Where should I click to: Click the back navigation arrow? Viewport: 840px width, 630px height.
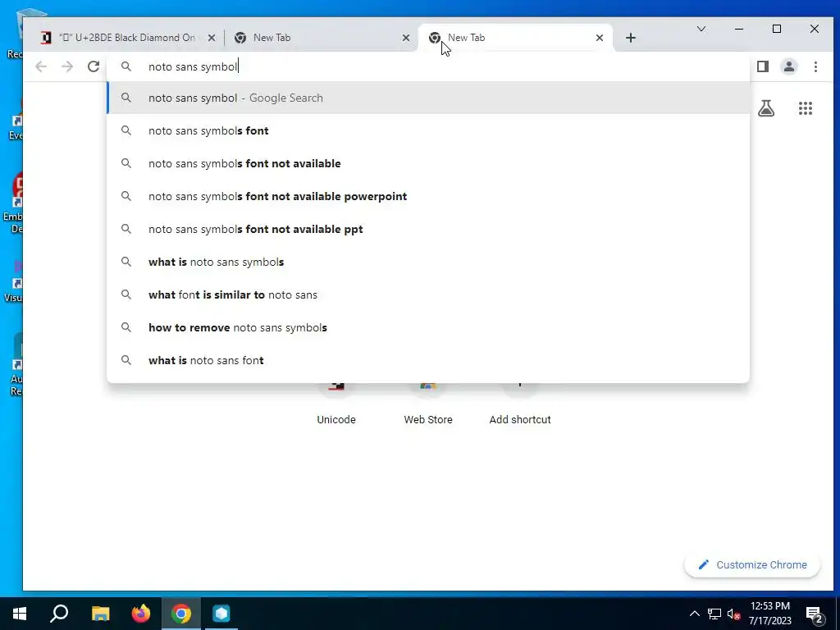point(41,66)
